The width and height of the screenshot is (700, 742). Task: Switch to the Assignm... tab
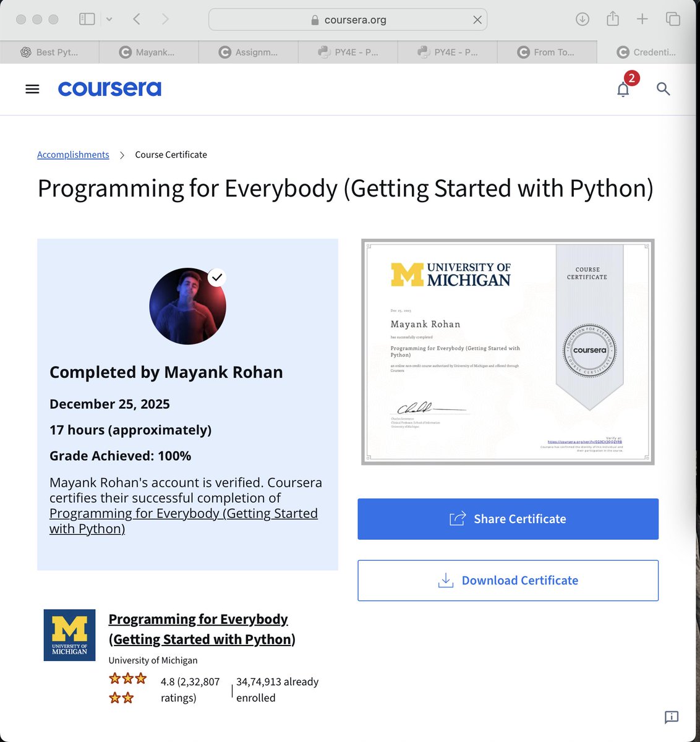pyautogui.click(x=249, y=52)
